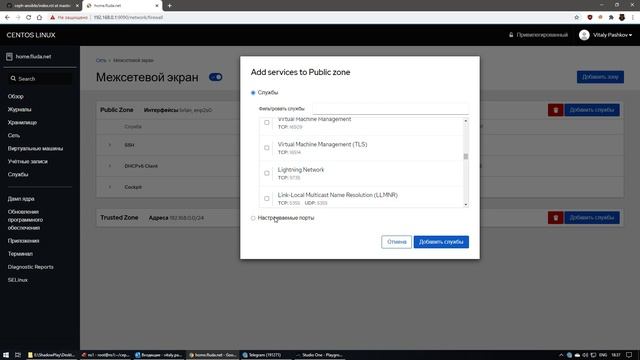The height and width of the screenshot is (360, 640).
Task: Open Виртуальные машины in the sidebar
Action: 35,149
